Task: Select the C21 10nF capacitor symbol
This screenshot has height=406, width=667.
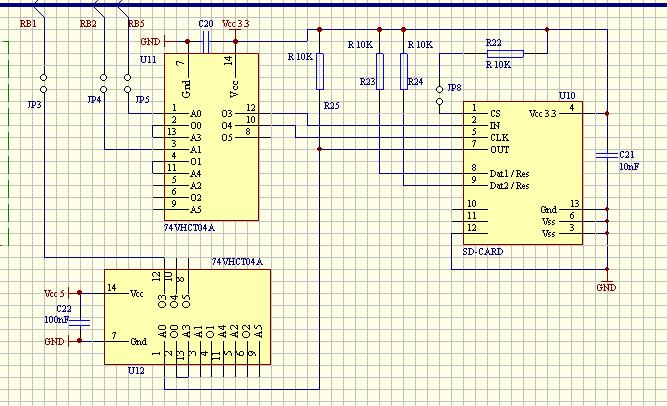Action: click(607, 155)
